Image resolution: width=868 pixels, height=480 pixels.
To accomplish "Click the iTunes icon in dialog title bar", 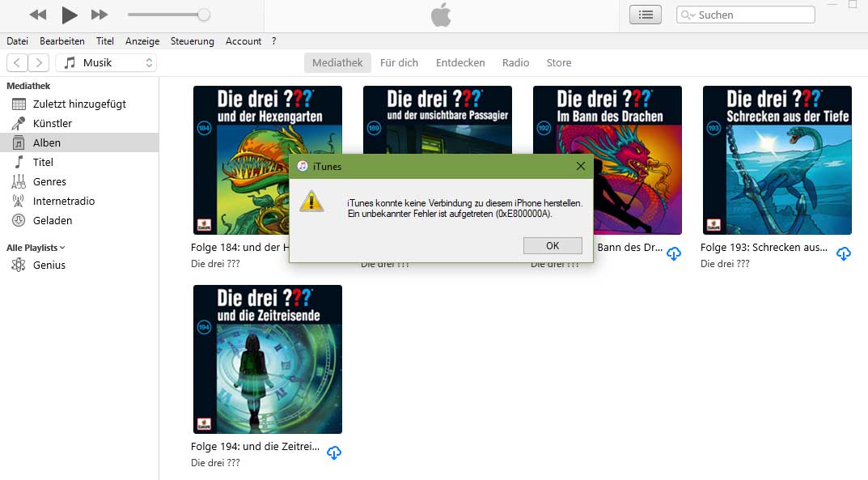I will (x=303, y=166).
